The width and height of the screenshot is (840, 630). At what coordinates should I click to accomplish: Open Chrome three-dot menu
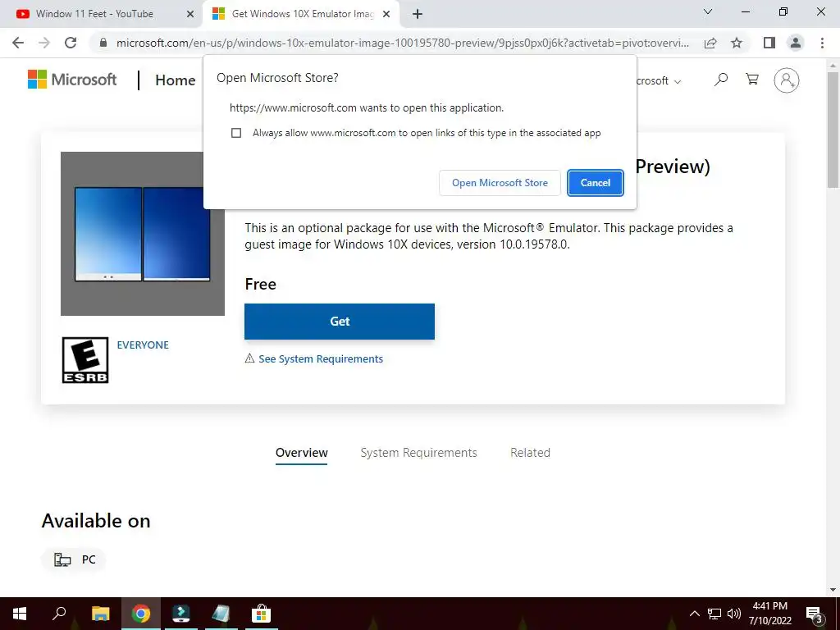coord(822,43)
